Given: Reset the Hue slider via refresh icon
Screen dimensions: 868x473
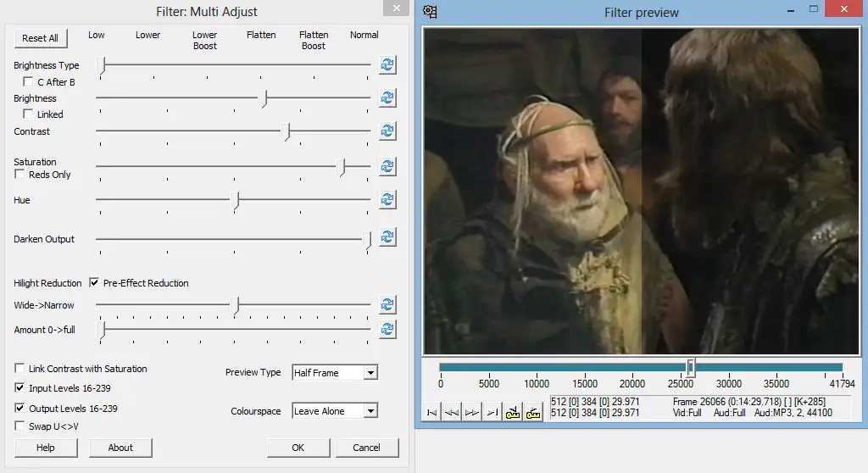Looking at the screenshot, I should pyautogui.click(x=387, y=199).
